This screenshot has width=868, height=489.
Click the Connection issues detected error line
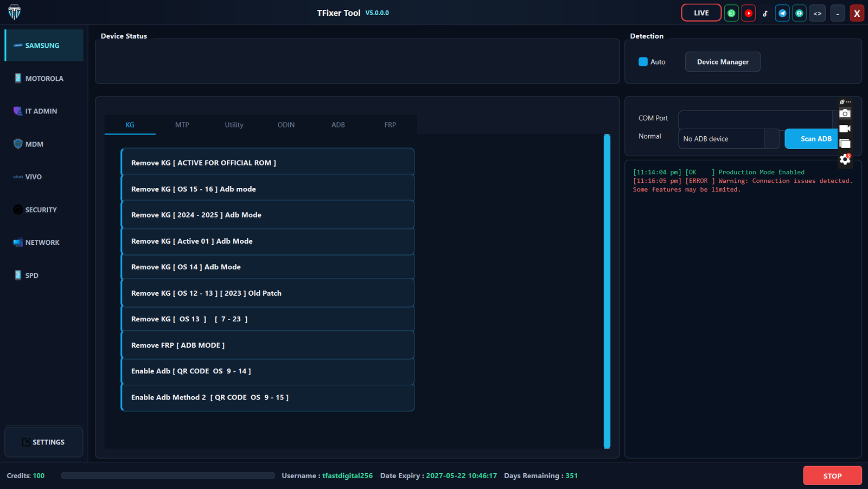[743, 185]
